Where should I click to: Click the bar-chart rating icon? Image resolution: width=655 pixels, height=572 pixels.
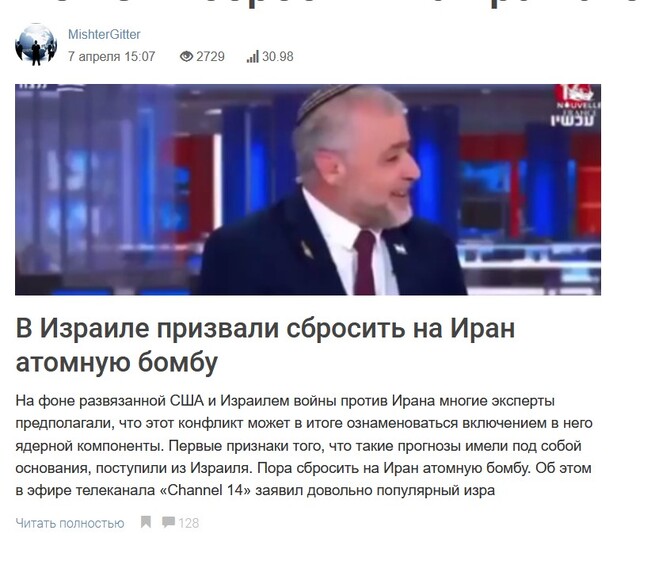(x=253, y=56)
